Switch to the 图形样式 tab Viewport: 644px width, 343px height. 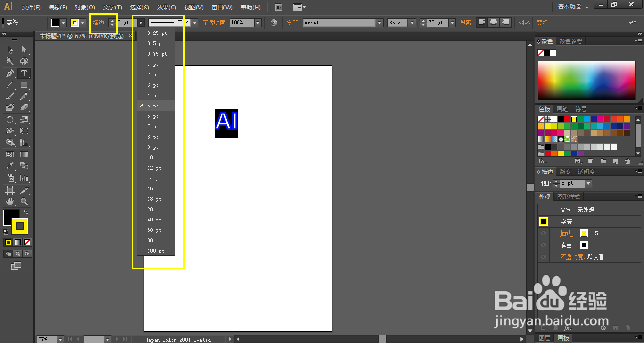[568, 197]
